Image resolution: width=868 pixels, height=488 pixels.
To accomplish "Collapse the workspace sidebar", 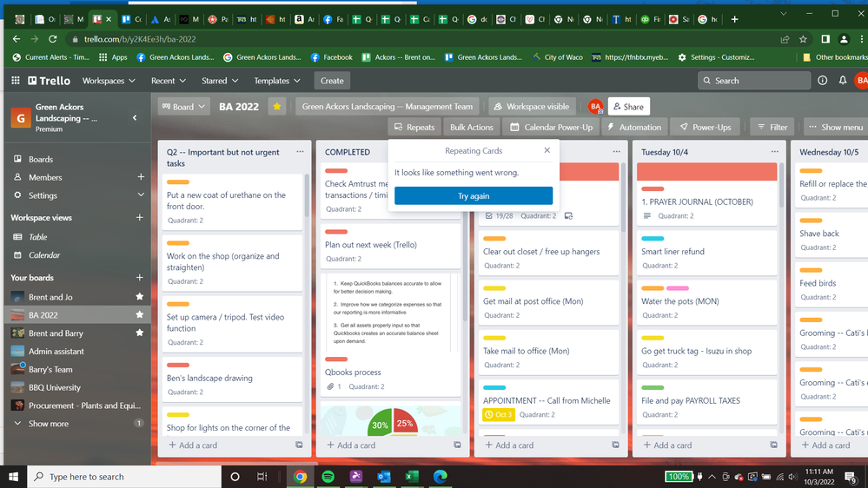I will 135,118.
